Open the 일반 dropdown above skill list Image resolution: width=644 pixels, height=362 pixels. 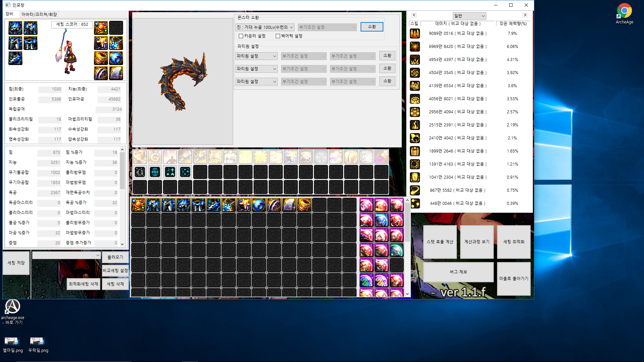click(x=469, y=16)
